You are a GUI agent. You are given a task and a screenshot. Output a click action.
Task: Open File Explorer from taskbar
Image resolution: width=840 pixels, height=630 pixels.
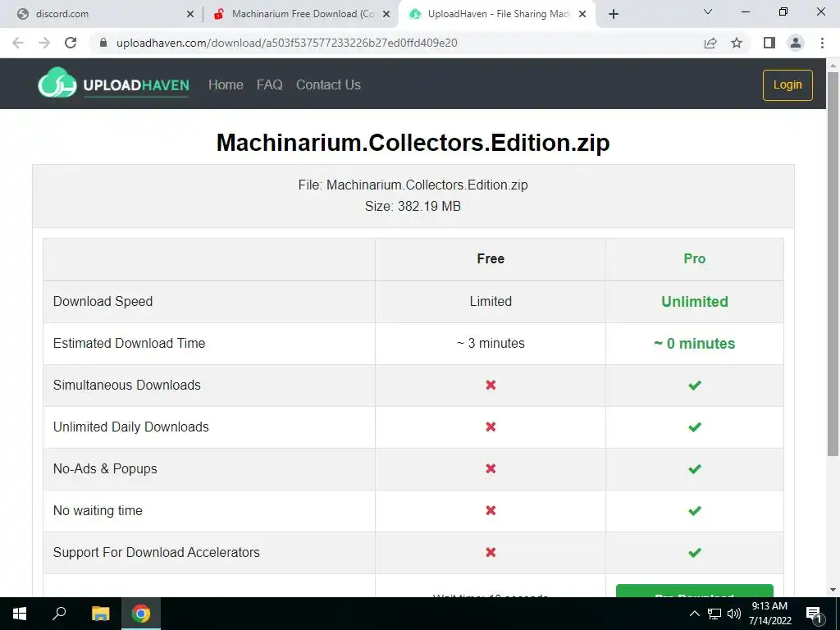coord(100,614)
